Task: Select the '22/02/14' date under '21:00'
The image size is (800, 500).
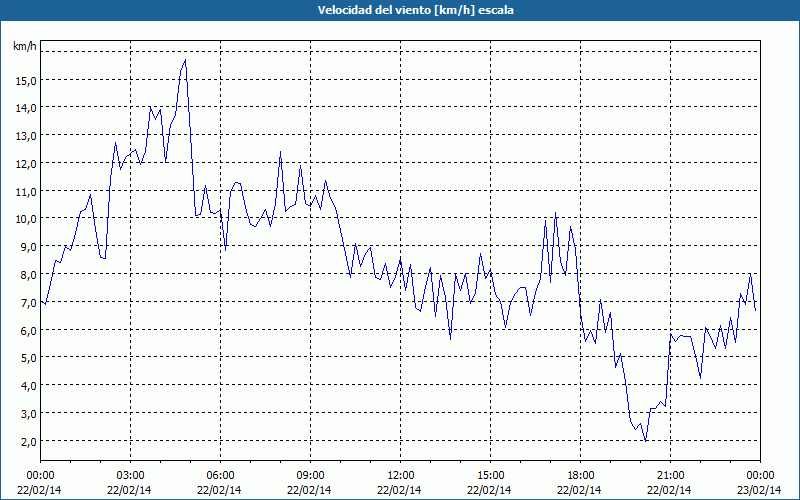Action: 670,490
